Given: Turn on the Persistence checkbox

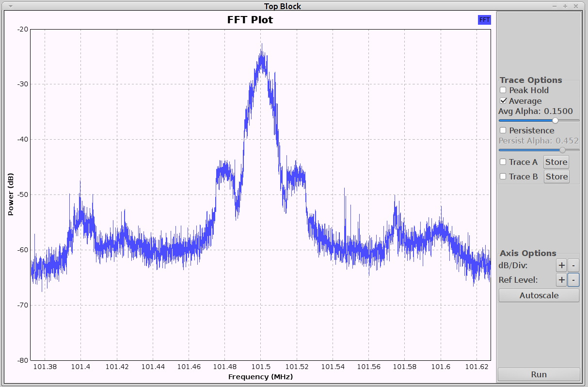Looking at the screenshot, I should 503,130.
